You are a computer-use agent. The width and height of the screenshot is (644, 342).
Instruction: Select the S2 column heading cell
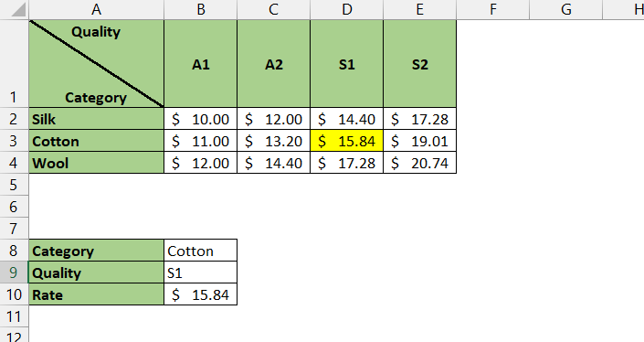pyautogui.click(x=420, y=64)
